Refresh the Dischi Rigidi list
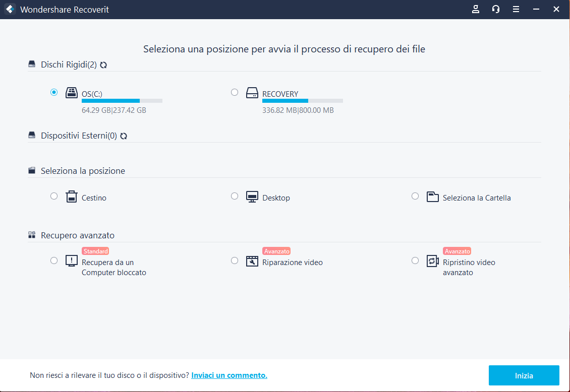Viewport: 570px width, 392px height. pos(103,65)
